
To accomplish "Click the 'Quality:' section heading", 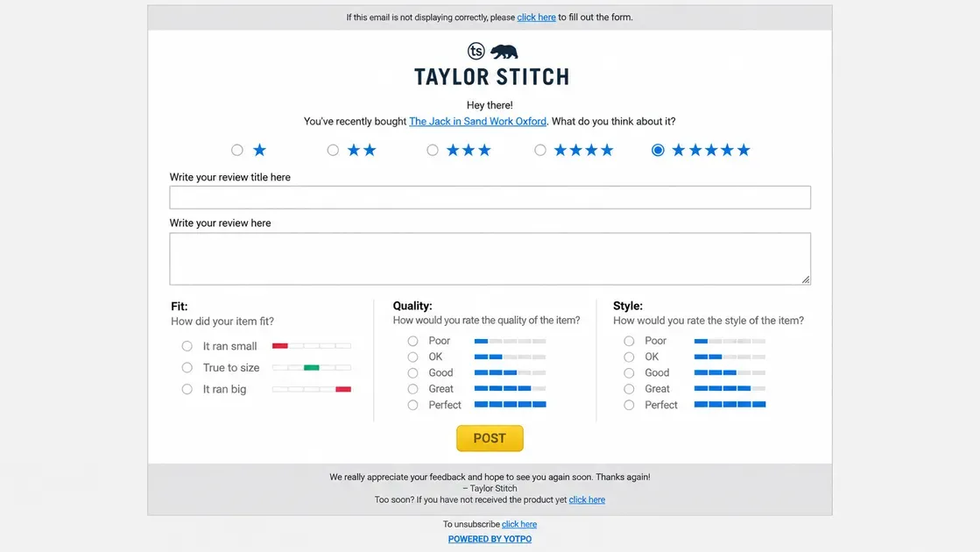I will (x=412, y=306).
